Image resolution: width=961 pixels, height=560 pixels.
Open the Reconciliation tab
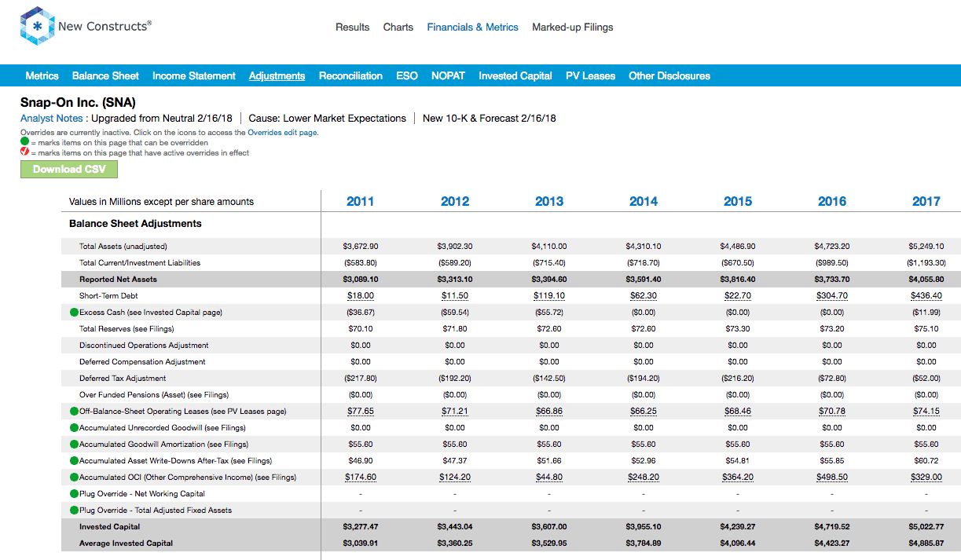(x=350, y=76)
